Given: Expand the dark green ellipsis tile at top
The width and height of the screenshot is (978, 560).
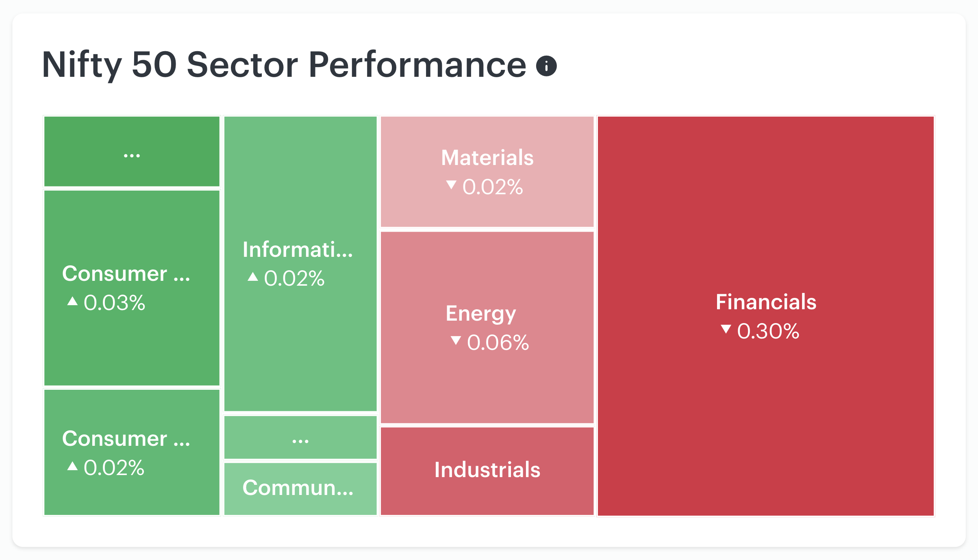Looking at the screenshot, I should (x=132, y=151).
